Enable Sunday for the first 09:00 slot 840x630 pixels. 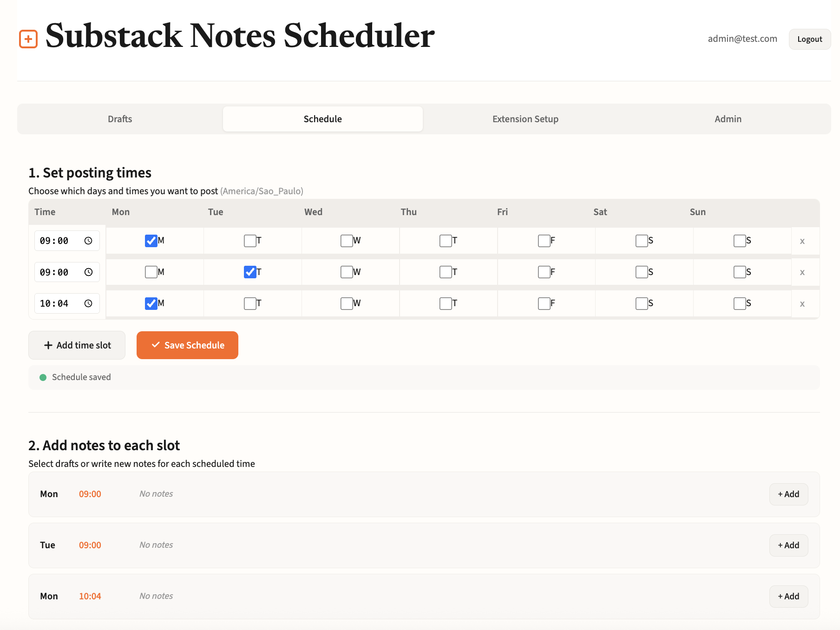click(x=740, y=241)
